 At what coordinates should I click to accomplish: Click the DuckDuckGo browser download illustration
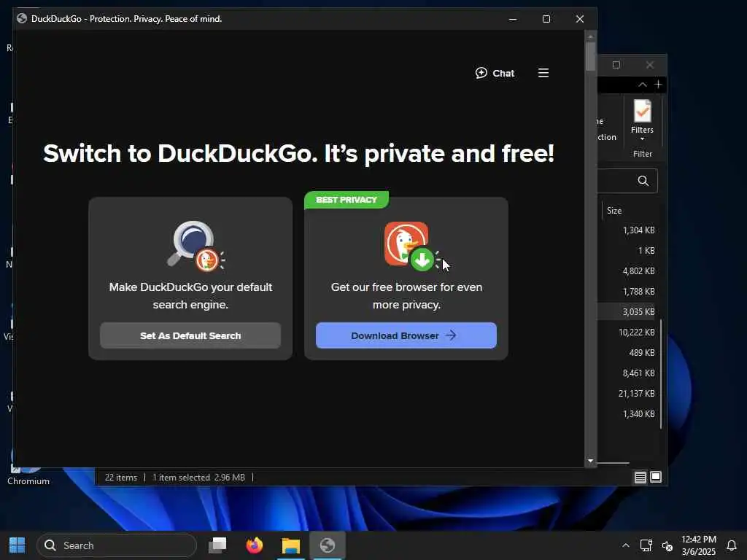pos(411,246)
